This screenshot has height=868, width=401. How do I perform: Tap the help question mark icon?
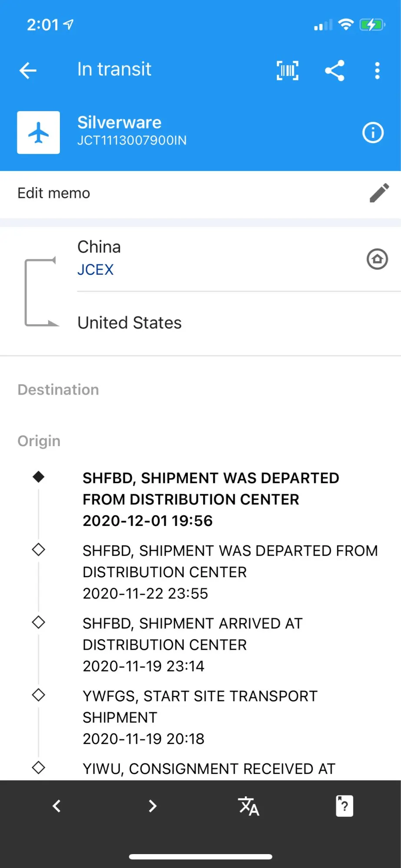point(344,806)
